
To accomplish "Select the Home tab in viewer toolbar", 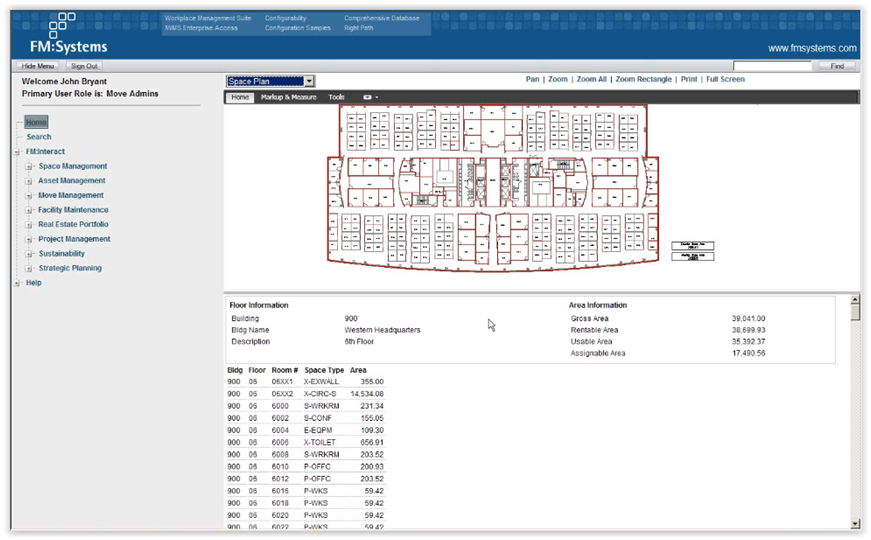I will click(240, 97).
